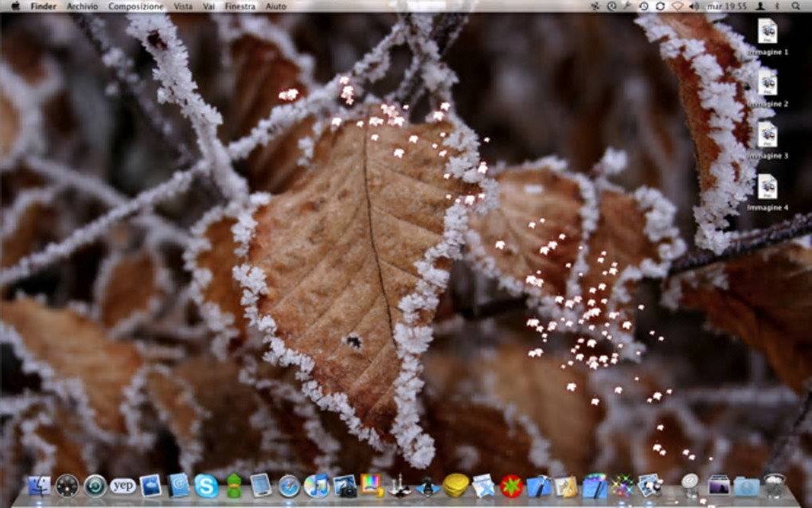Select the Immagine 1 desktop file
Image resolution: width=812 pixels, height=508 pixels.
tap(767, 37)
